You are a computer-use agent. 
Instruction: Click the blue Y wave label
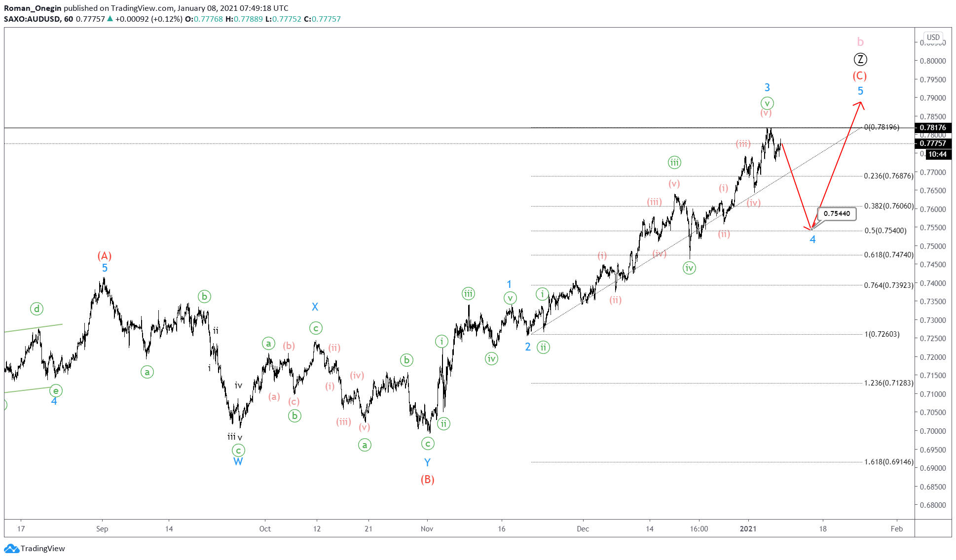pos(427,462)
